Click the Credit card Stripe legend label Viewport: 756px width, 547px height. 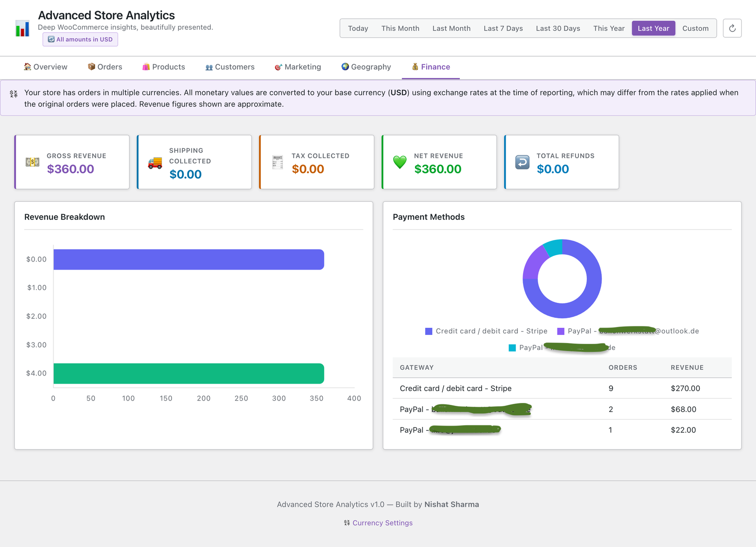click(x=491, y=331)
